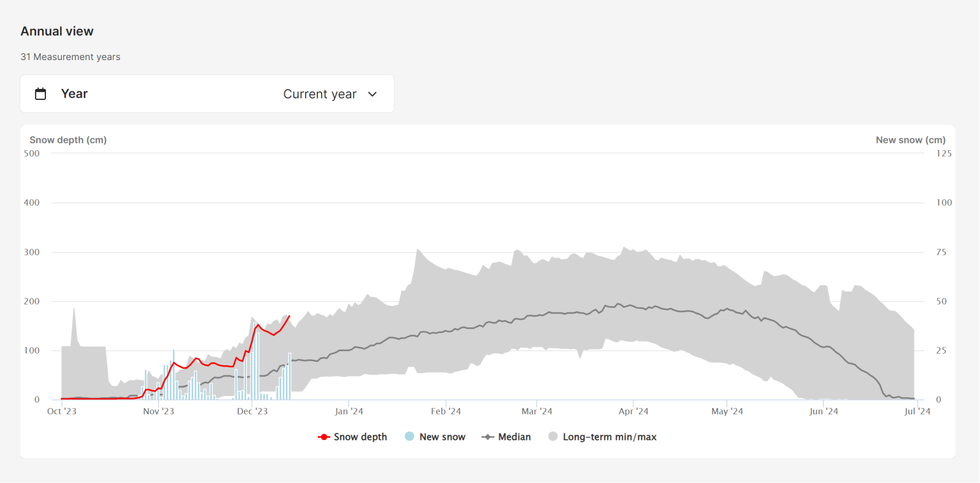Hide the New snow series via its legend label
Viewport: 980px width, 483px height.
[442, 437]
